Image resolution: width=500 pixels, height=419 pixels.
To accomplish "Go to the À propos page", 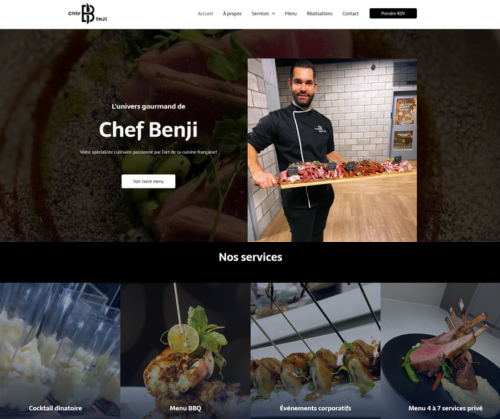I will [x=232, y=14].
